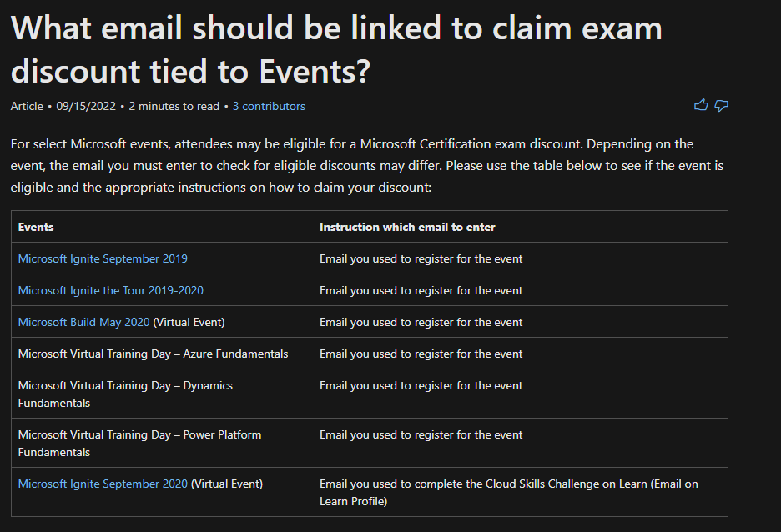Click the email instruction for Ignite September 2019
This screenshot has width=781, height=532.
(421, 258)
